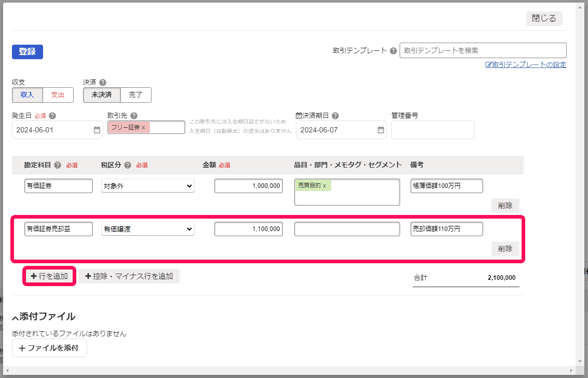Select 支出 toggle option
588x378 pixels.
pyautogui.click(x=58, y=95)
